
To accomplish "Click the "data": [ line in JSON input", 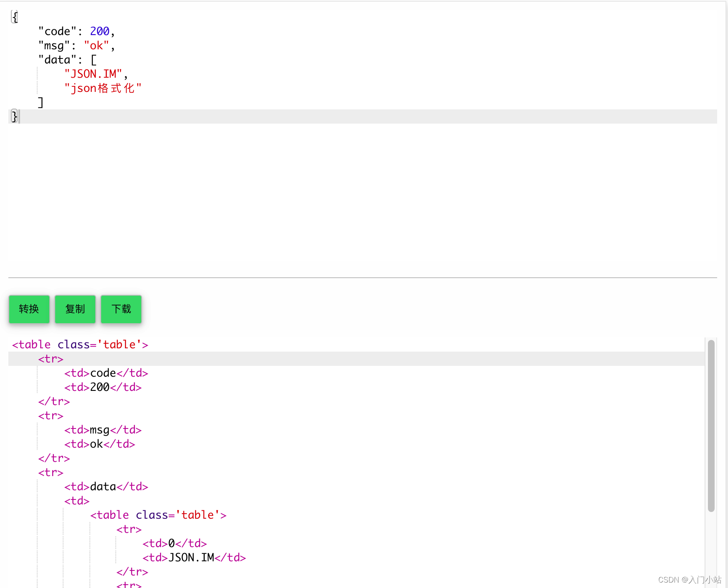I will tap(67, 60).
